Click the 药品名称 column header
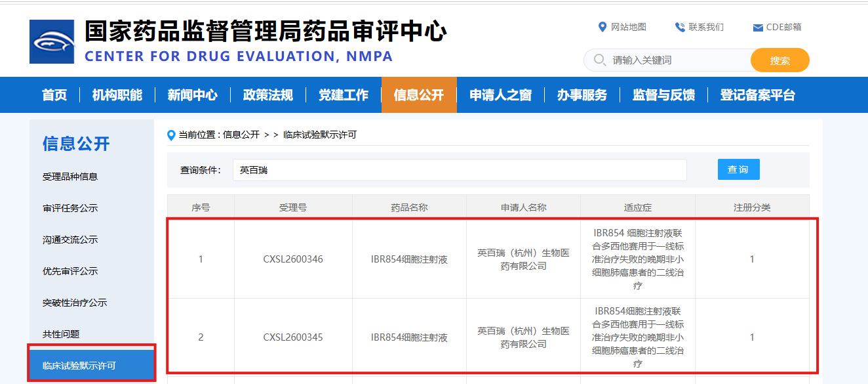 pyautogui.click(x=409, y=207)
